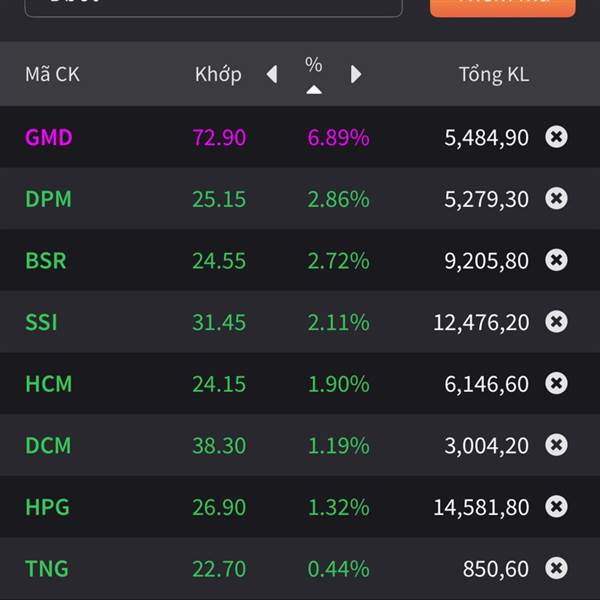Remove DCM stock row

pos(556,445)
